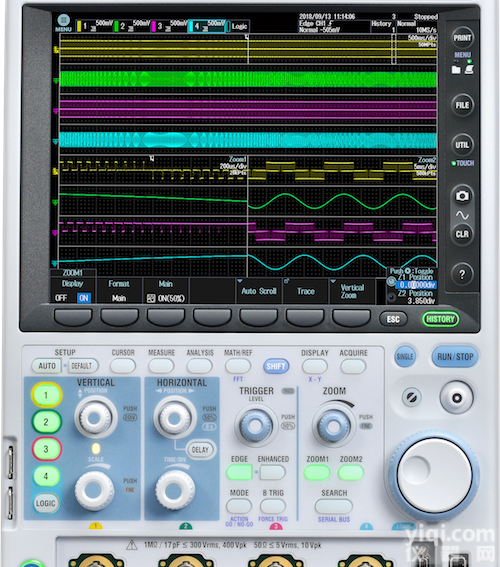Viewport: 500px width, 567px height.
Task: Set ZOOM1 Display to OFF
Action: 61,298
